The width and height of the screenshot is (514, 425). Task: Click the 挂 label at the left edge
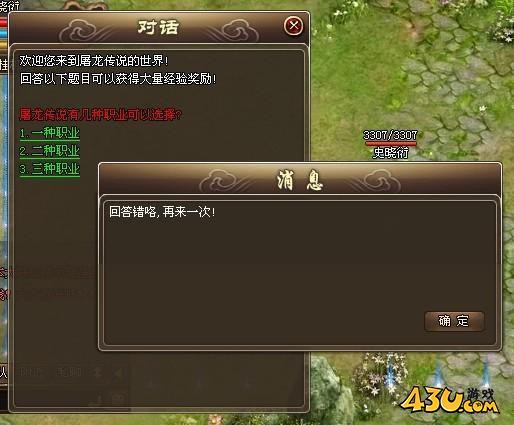[4, 65]
